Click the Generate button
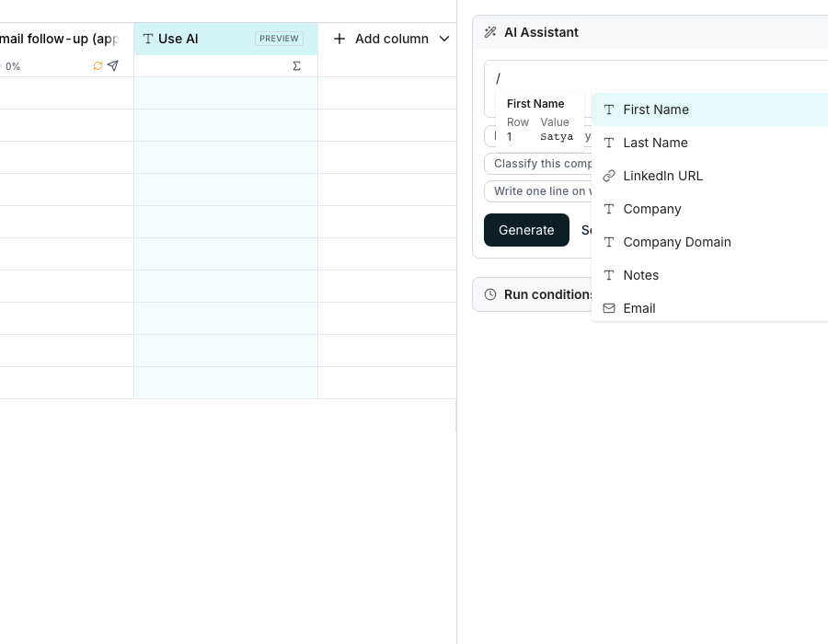This screenshot has height=644, width=828. [x=526, y=230]
